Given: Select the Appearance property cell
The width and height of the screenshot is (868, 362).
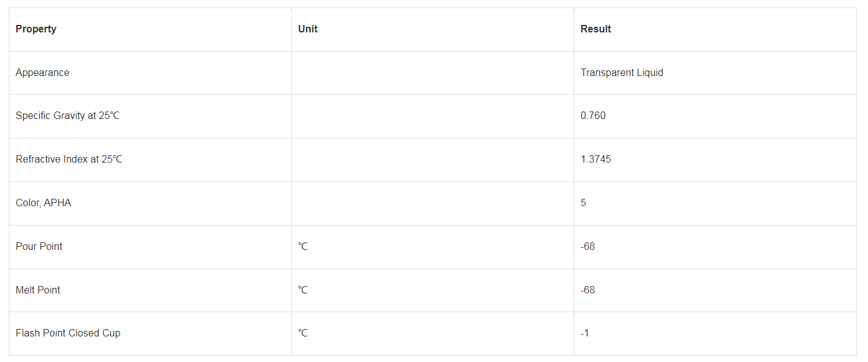Looking at the screenshot, I should coord(150,73).
